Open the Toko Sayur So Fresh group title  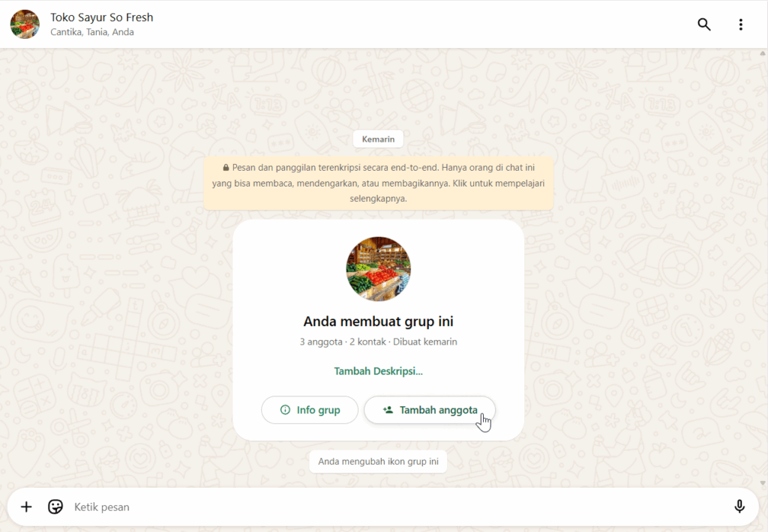coord(102,17)
